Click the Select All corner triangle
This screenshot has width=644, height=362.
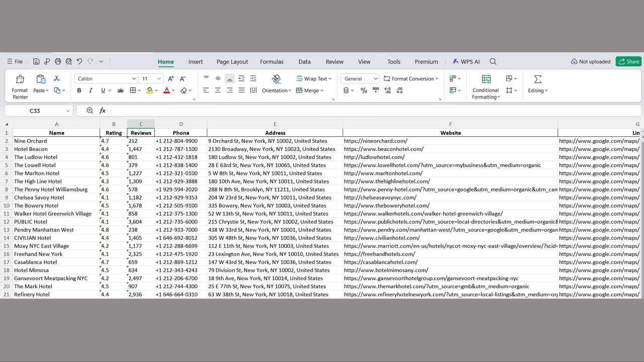(7, 124)
